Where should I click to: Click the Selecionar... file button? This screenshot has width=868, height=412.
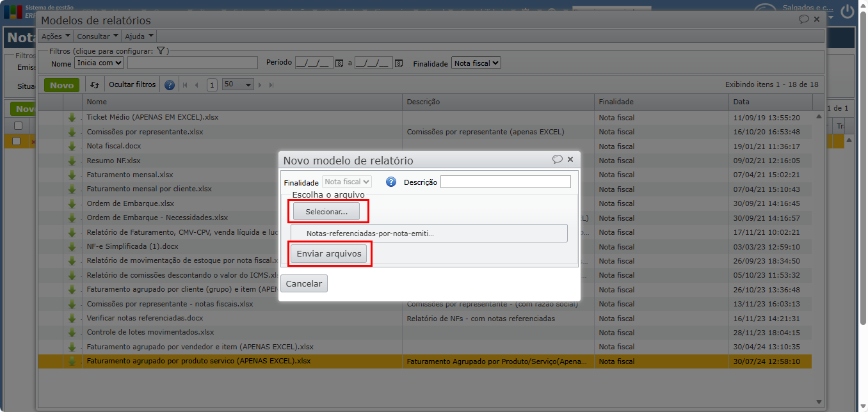(x=326, y=211)
